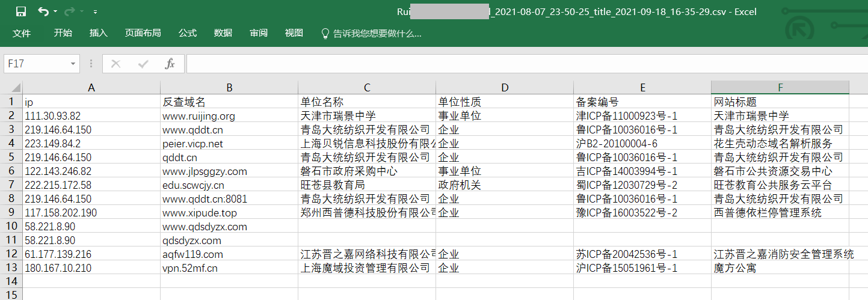868x300 pixels.
Task: Open the Customize Quick Access Toolbar dropdown
Action: point(96,11)
